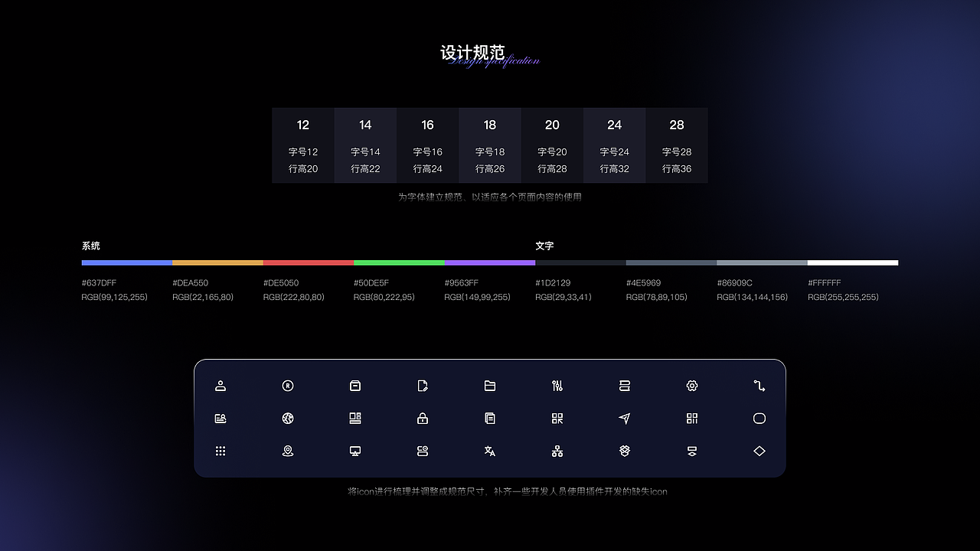980x551 pixels.
Task: Select the translate icon
Action: [x=490, y=451]
